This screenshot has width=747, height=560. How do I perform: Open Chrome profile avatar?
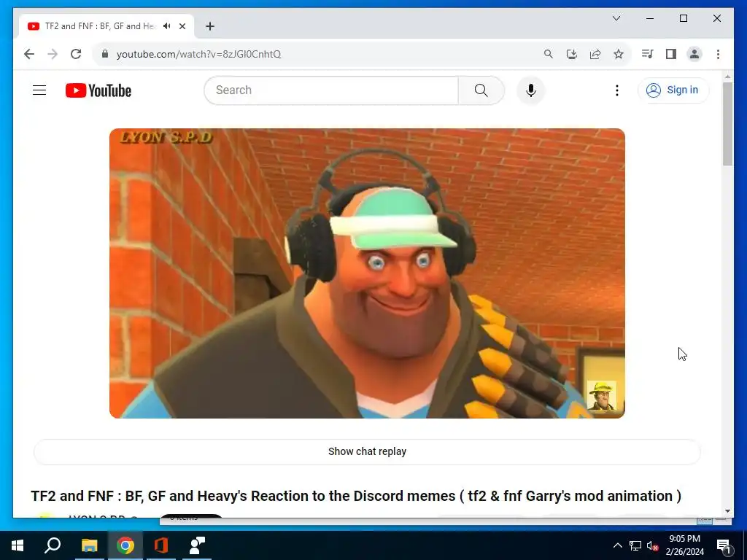click(694, 54)
